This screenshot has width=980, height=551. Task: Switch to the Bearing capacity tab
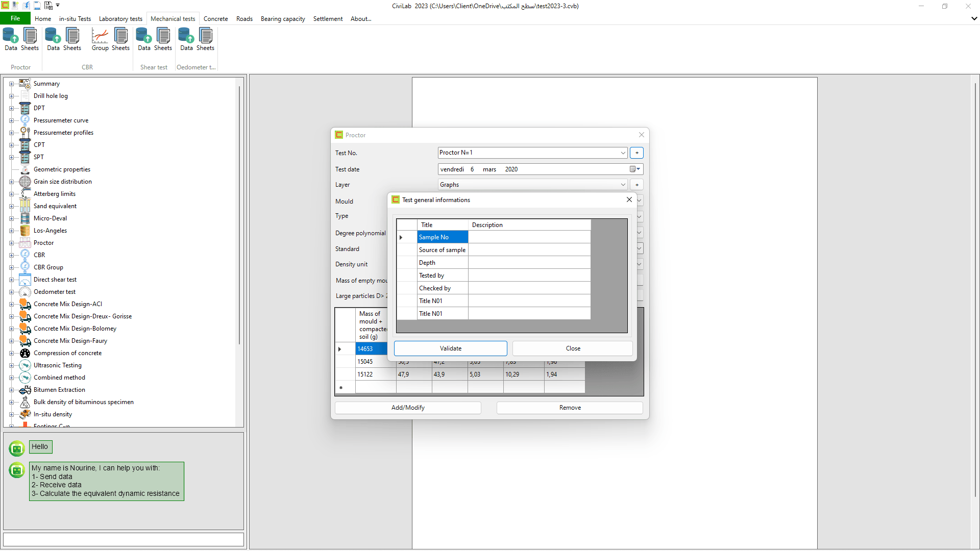click(283, 19)
